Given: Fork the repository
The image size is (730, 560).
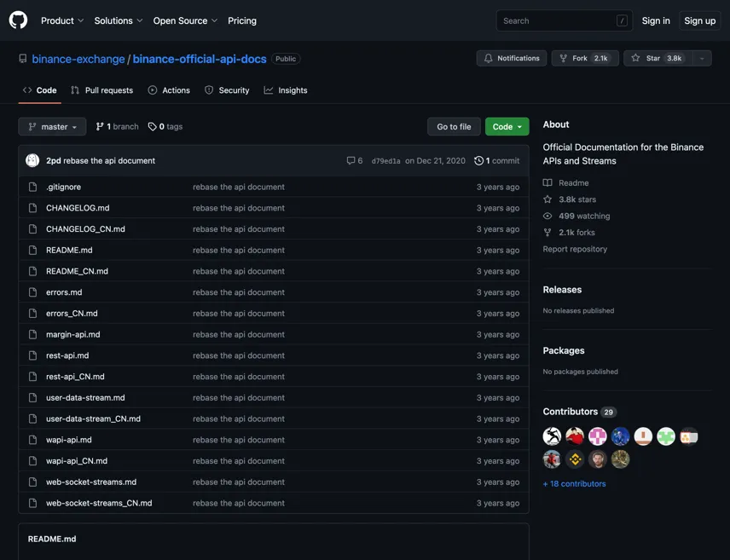Looking at the screenshot, I should point(585,58).
